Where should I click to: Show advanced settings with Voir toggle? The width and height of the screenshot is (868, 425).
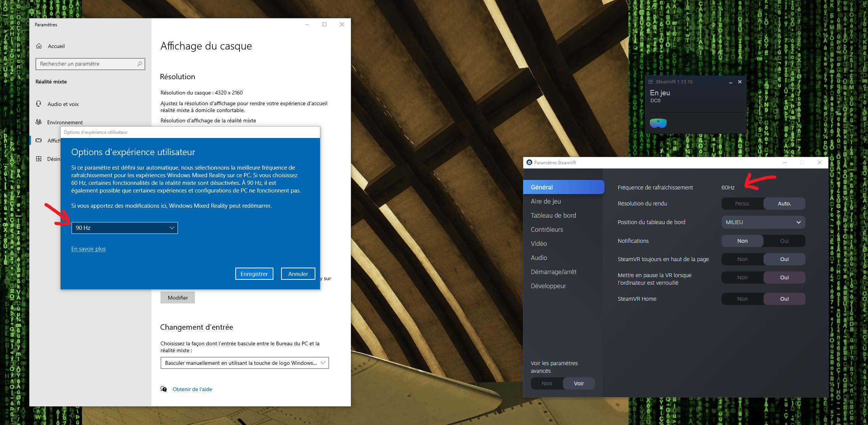[x=579, y=383]
